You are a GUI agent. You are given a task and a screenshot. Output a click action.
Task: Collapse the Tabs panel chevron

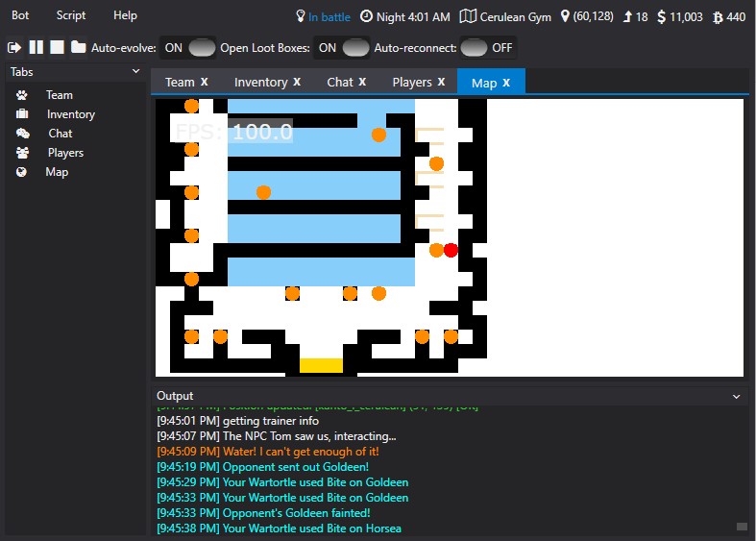tap(136, 71)
